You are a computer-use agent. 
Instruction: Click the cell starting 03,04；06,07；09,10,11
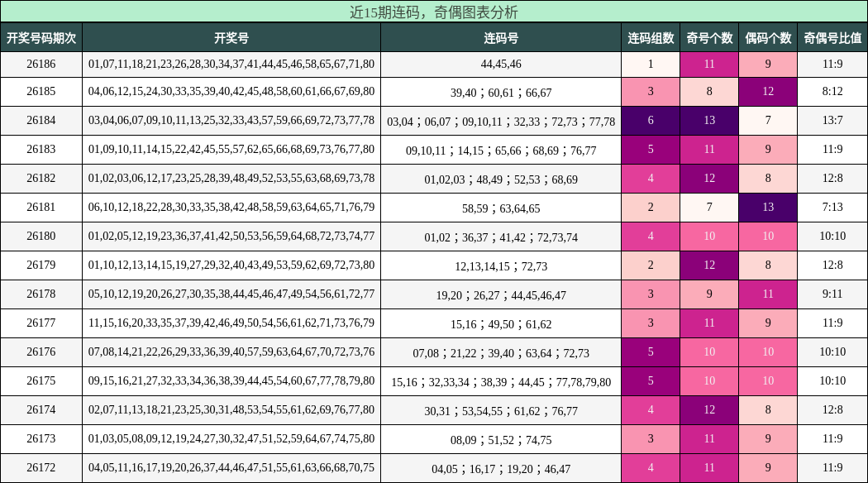click(x=501, y=121)
